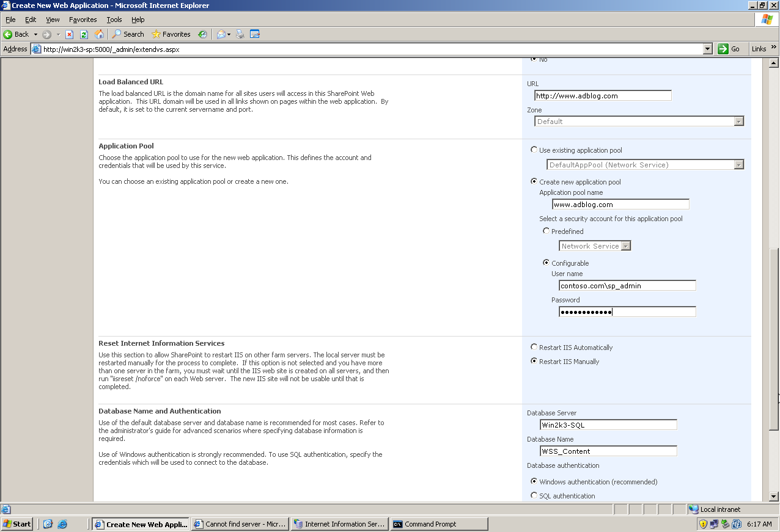This screenshot has height=532, width=780.
Task: Switch to the Command Prompt taskbar item
Action: click(439, 523)
